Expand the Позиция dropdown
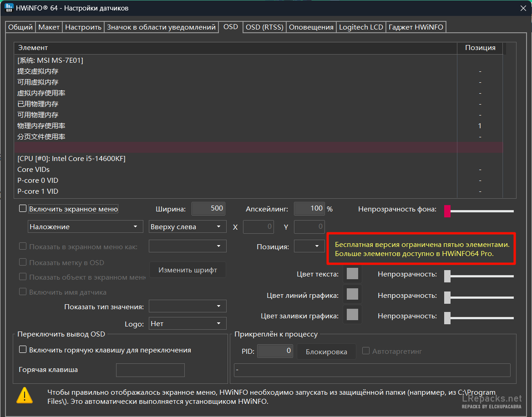Screen dimensions: 532x417 pyautogui.click(x=309, y=246)
